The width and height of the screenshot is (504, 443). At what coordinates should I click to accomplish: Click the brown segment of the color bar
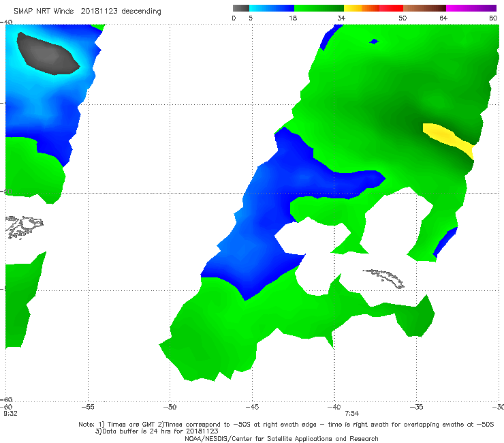point(424,8)
